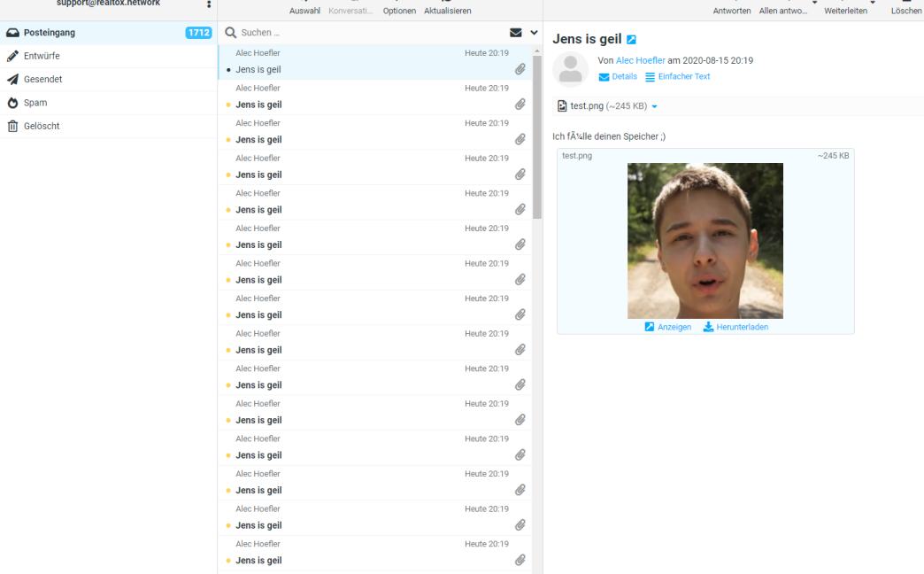
Task: Click the paperclip icon on the second message
Action: (520, 105)
